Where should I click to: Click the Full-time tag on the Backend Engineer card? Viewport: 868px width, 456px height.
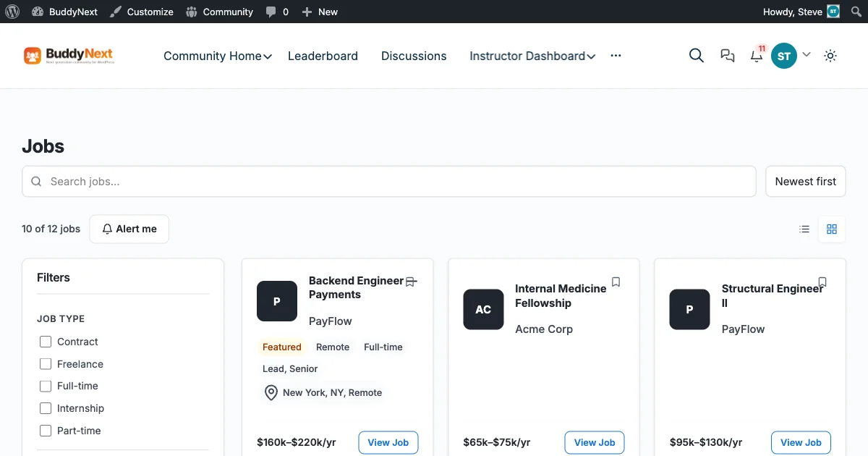(383, 347)
